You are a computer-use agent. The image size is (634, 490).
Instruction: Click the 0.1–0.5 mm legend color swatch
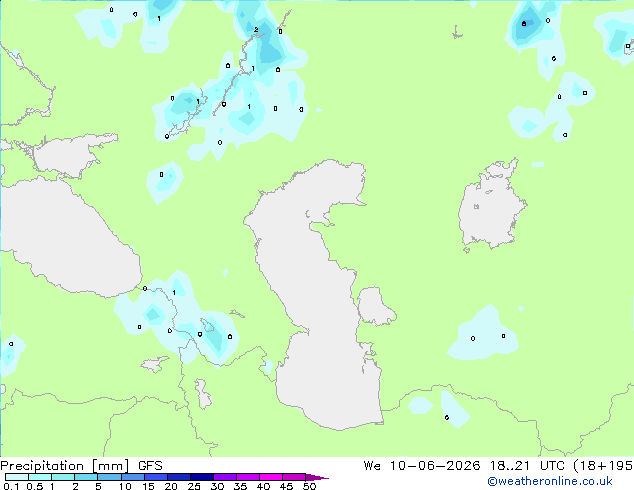pos(17,477)
